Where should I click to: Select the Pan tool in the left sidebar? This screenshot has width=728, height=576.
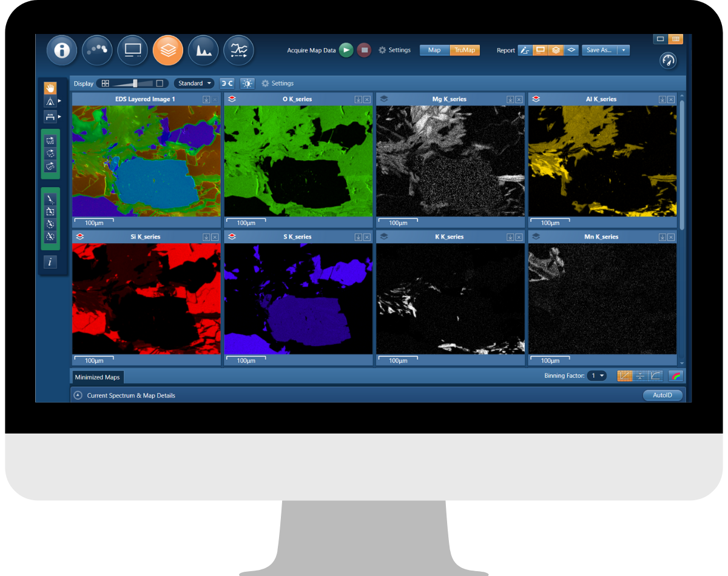(50, 88)
